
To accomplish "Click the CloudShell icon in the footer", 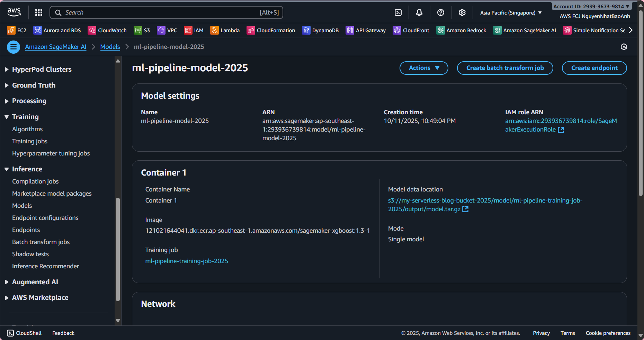I will [x=10, y=333].
